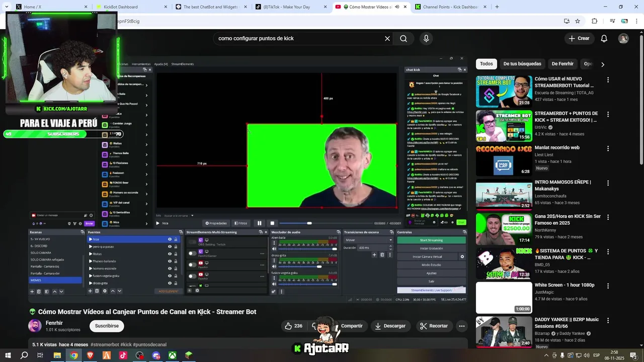Image resolution: width=644 pixels, height=362 pixels.
Task: Toggle the FenrhirGamer multi-streaming switch
Action: tap(192, 253)
